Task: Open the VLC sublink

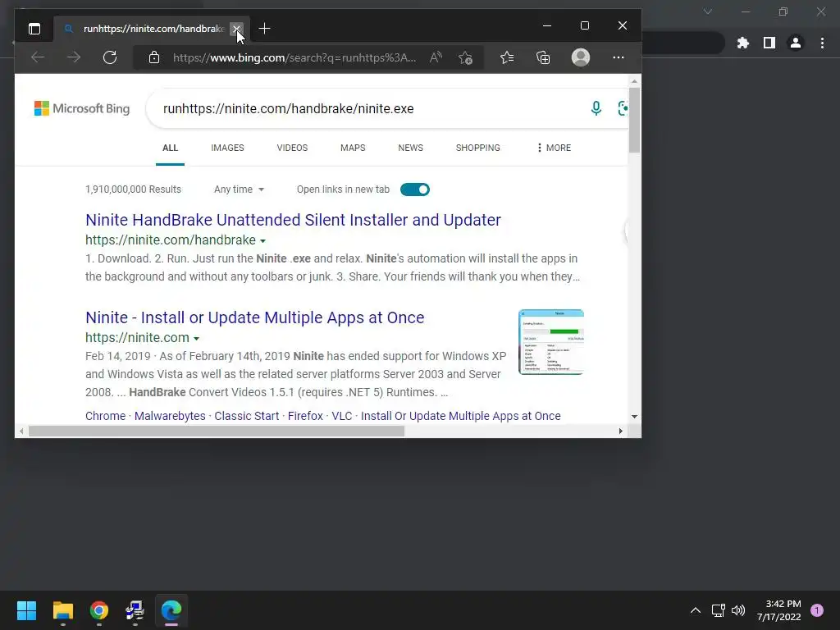Action: tap(342, 416)
